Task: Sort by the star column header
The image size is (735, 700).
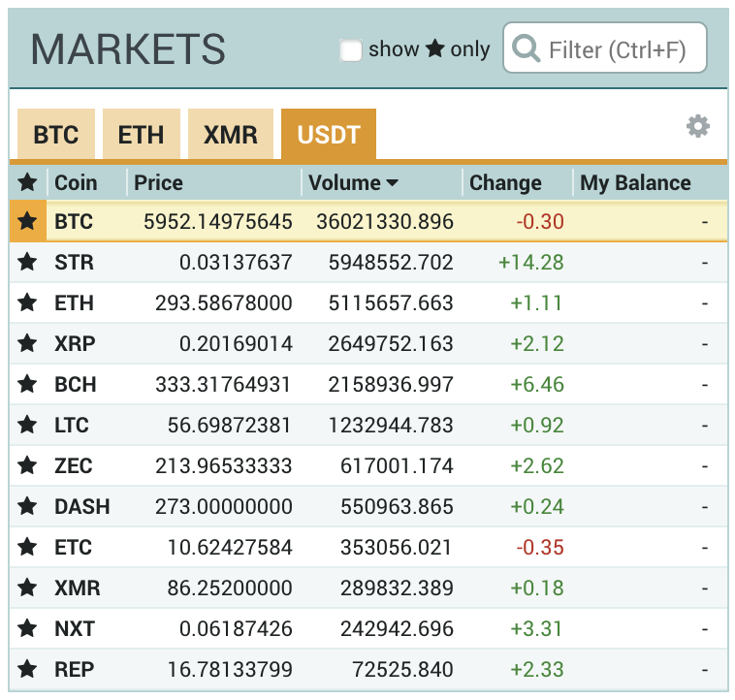Action: (x=28, y=182)
